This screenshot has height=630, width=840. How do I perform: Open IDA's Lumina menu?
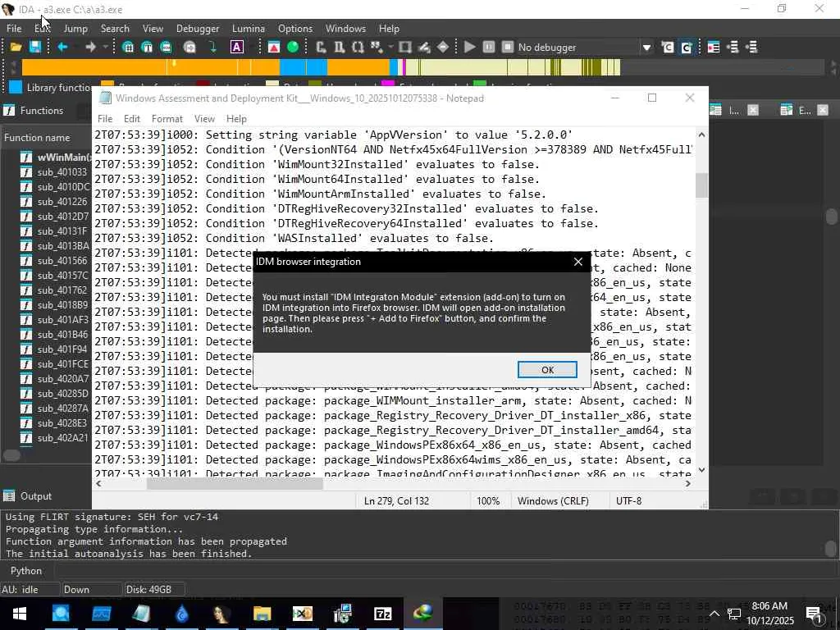point(248,29)
